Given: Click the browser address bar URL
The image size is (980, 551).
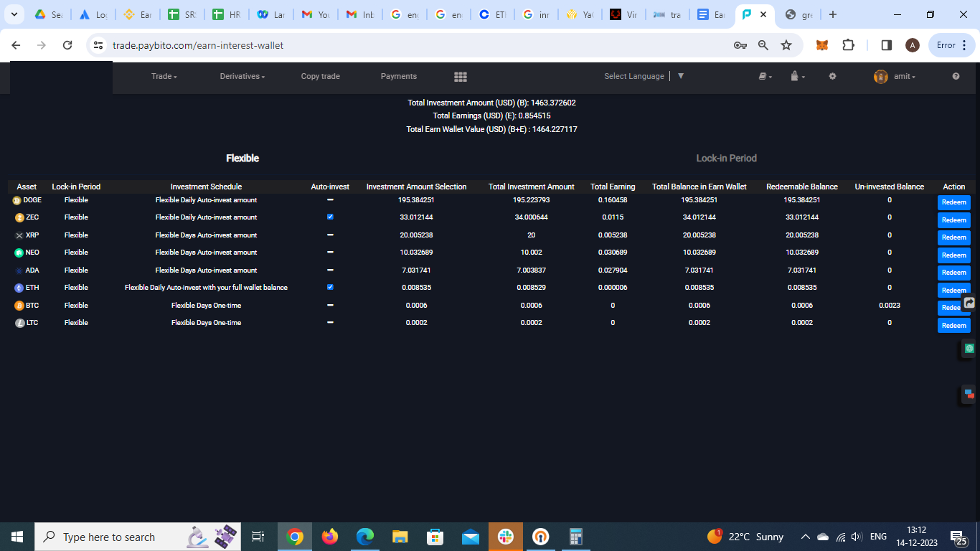Looking at the screenshot, I should pyautogui.click(x=198, y=45).
